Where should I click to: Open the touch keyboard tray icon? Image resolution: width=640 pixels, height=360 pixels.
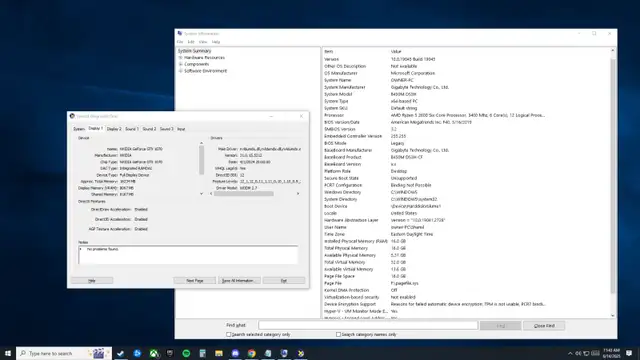(596, 353)
